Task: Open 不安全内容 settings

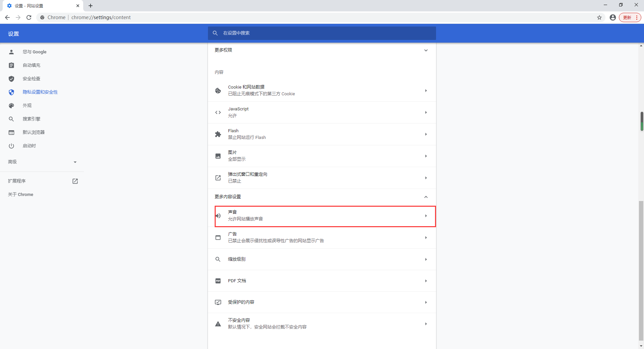Action: point(322,324)
